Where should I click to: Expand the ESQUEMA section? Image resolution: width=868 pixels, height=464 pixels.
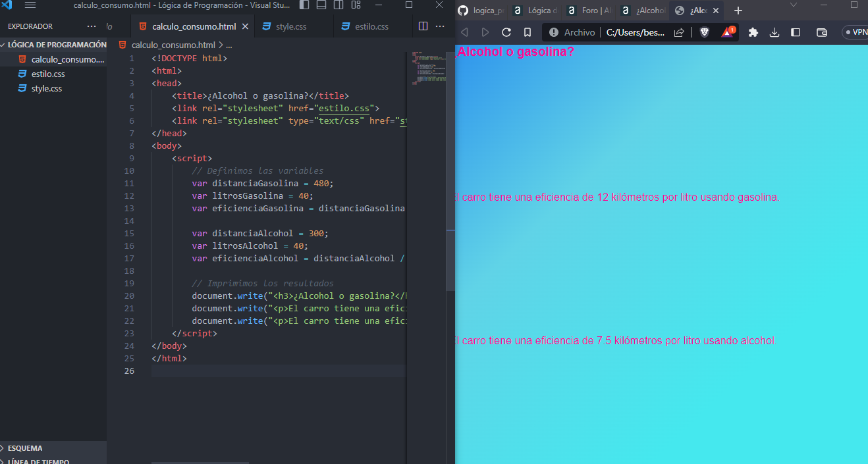[53, 448]
